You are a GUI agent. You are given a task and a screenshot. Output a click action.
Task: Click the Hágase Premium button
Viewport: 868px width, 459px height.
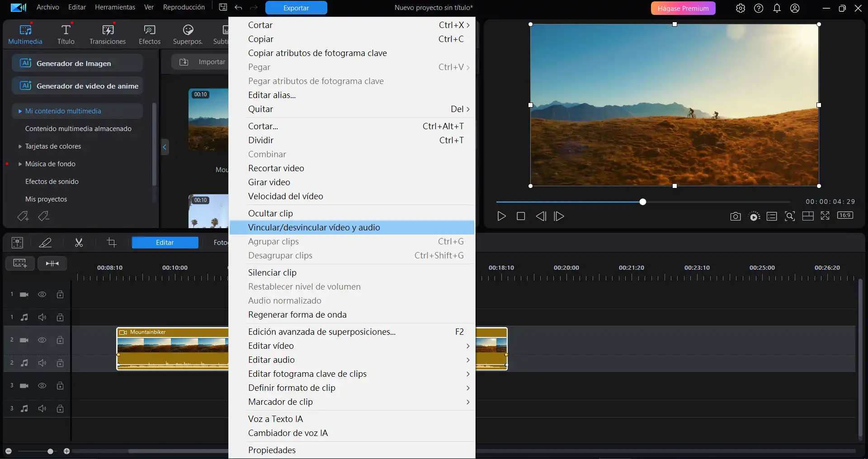(x=683, y=8)
